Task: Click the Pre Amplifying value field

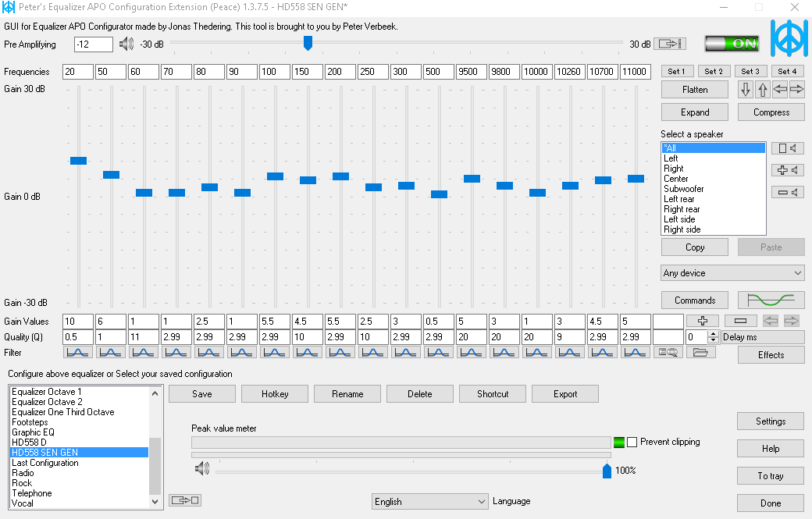Action: (x=94, y=44)
